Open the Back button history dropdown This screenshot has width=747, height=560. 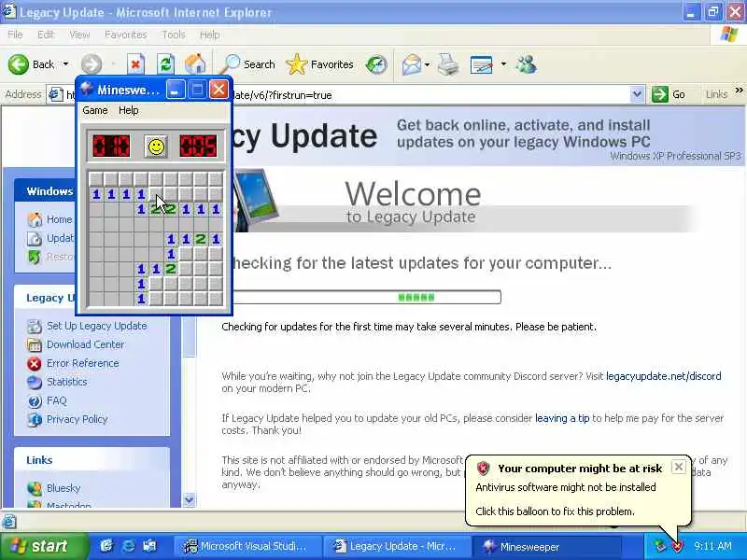65,64
